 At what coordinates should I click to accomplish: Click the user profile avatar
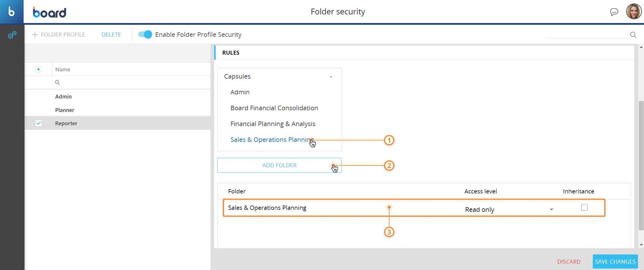point(633,12)
